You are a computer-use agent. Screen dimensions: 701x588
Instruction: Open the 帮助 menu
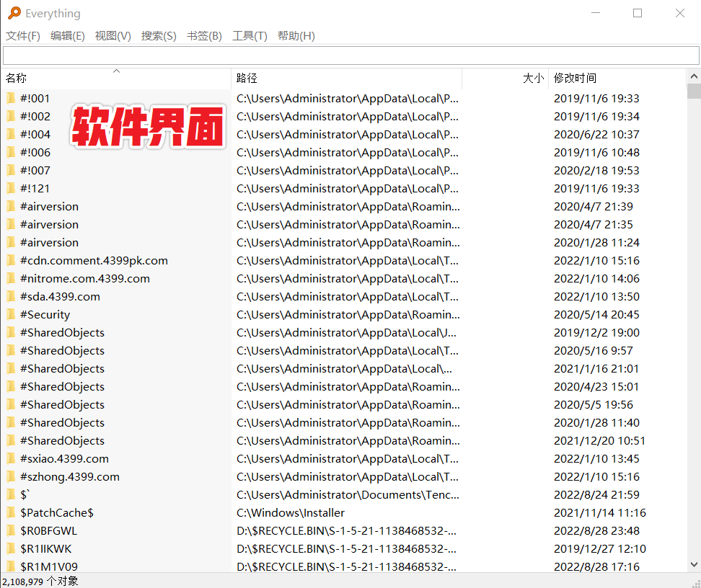click(x=296, y=35)
